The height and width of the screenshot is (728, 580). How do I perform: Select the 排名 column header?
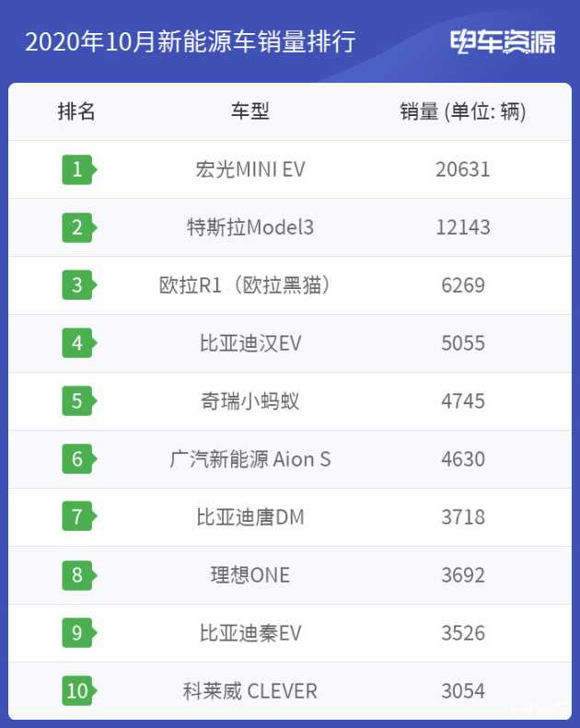point(76,112)
